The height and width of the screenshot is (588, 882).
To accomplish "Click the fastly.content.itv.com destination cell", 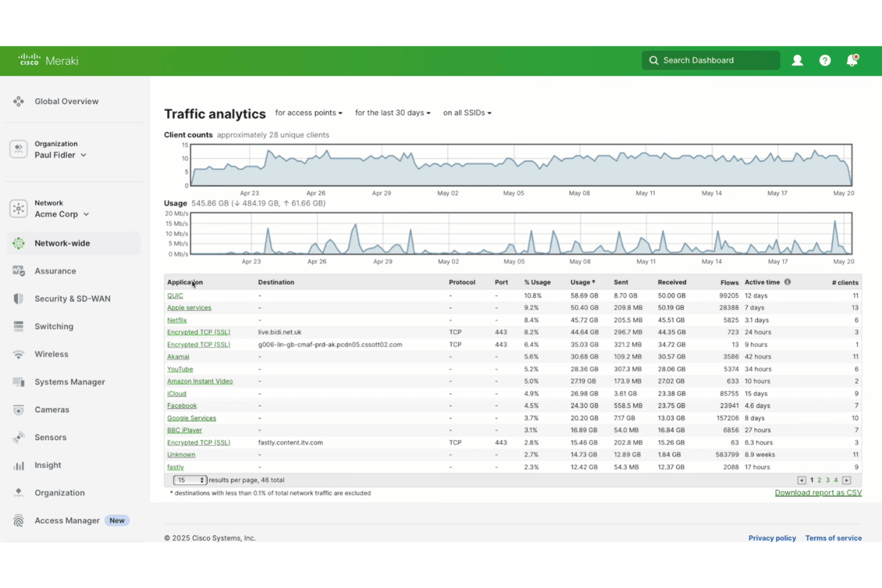I will (x=290, y=443).
